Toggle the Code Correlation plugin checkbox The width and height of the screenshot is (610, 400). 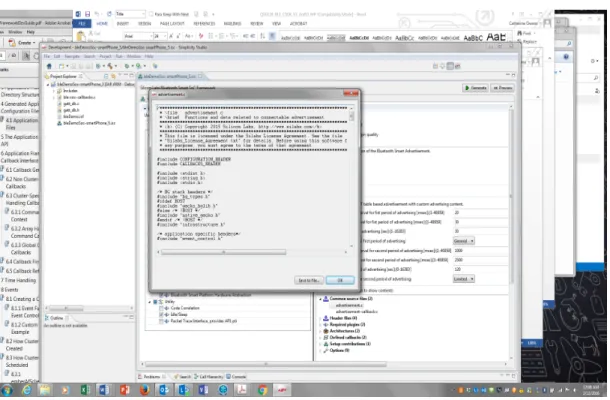[161, 308]
